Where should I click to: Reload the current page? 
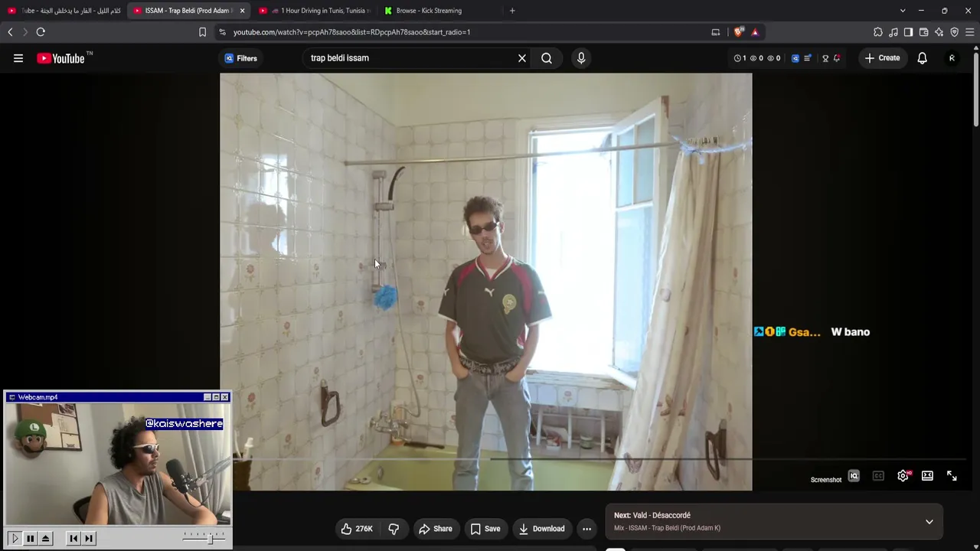pyautogui.click(x=41, y=32)
